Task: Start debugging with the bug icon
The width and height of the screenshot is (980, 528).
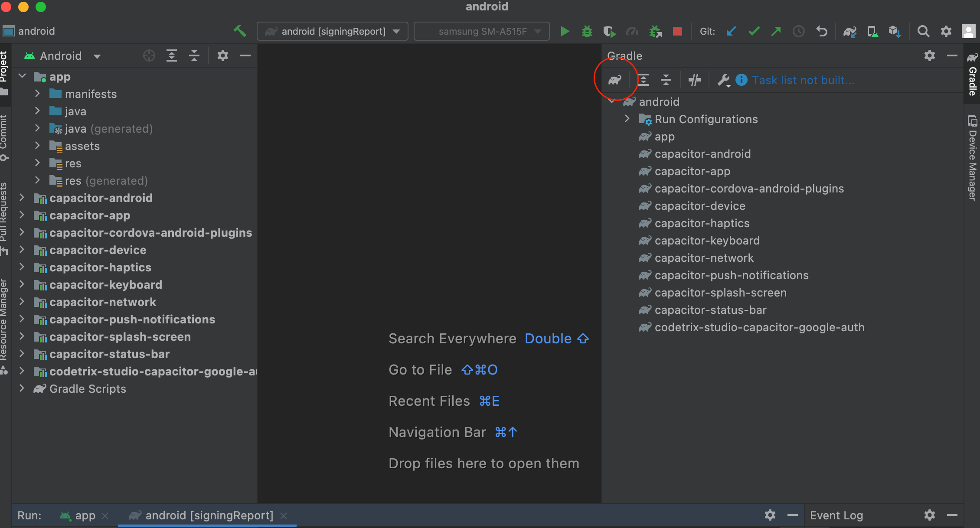Action: [x=587, y=31]
